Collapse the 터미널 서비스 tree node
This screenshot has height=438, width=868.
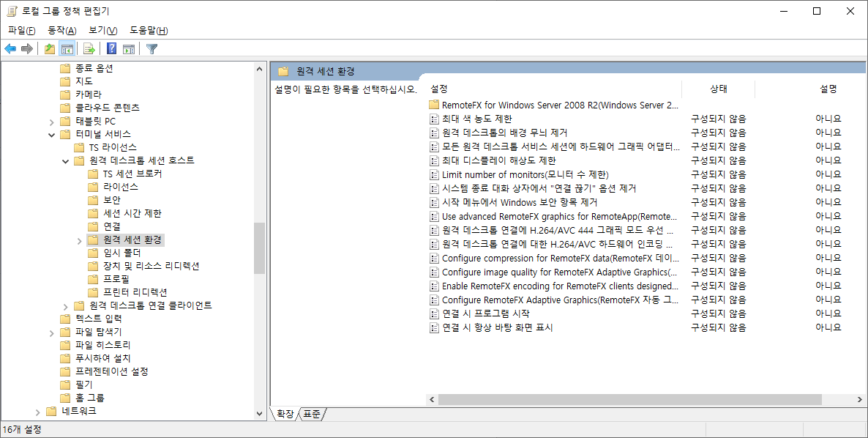pos(51,135)
